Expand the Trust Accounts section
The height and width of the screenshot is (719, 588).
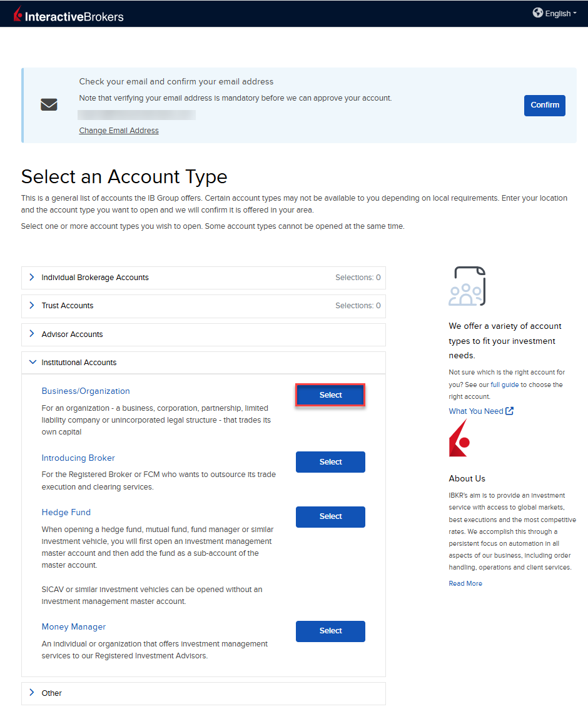(68, 306)
